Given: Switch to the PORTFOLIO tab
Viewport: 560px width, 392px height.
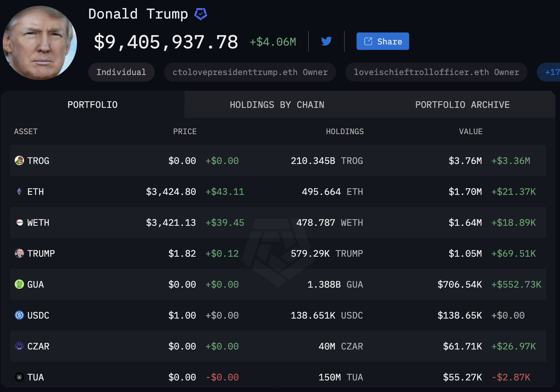Looking at the screenshot, I should coord(92,105).
